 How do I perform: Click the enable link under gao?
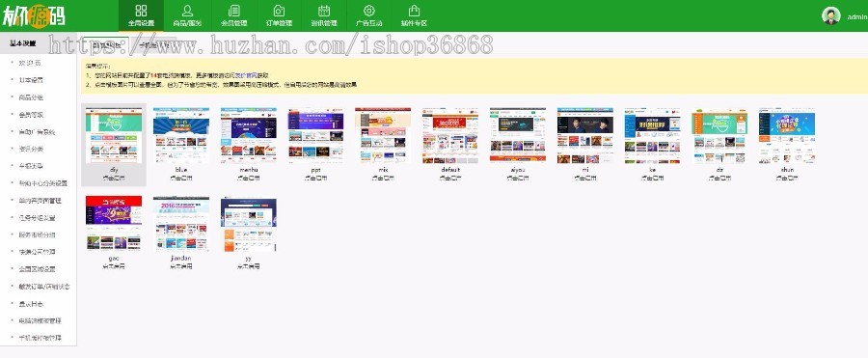[114, 266]
